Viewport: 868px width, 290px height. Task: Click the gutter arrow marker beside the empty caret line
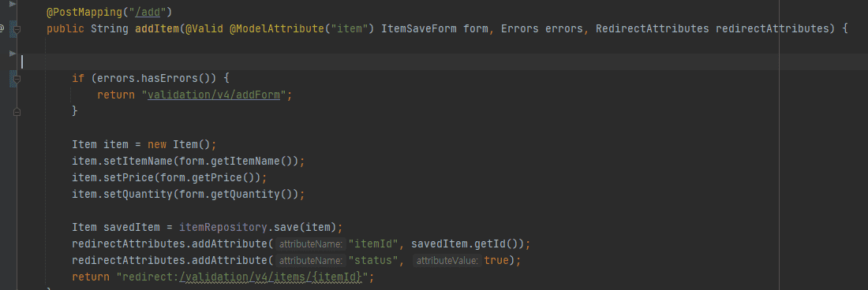click(12, 54)
